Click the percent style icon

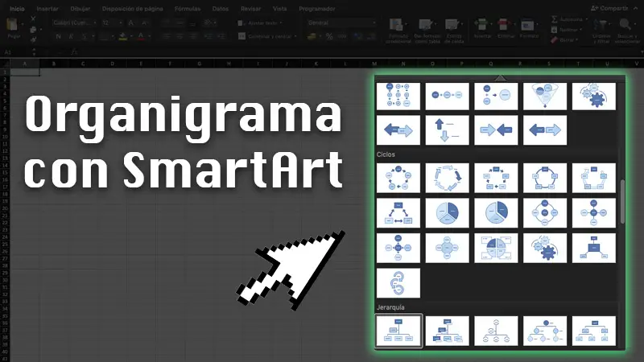coord(329,36)
